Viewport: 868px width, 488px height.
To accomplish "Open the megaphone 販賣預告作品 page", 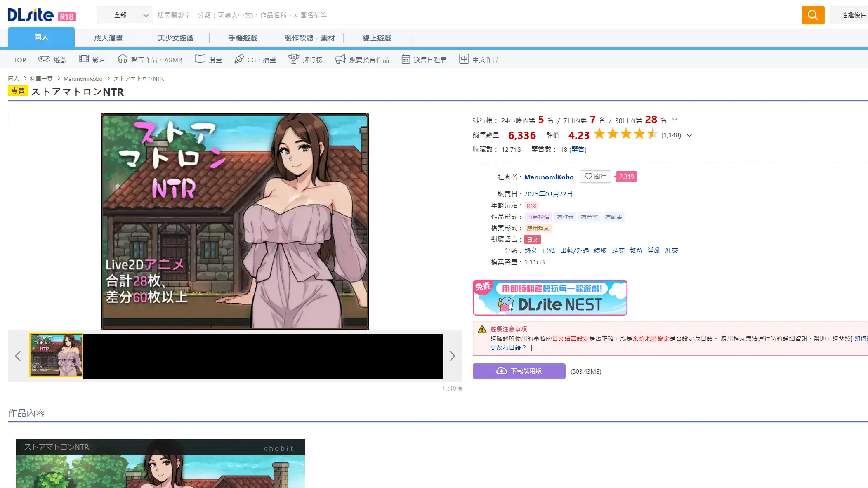I will 362,59.
